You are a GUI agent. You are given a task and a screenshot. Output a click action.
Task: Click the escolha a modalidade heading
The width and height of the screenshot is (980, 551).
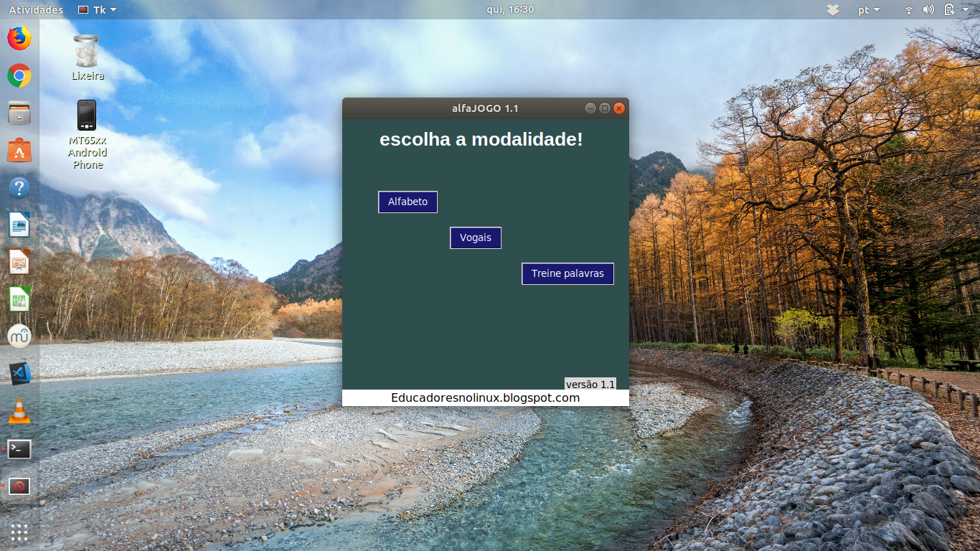point(481,139)
